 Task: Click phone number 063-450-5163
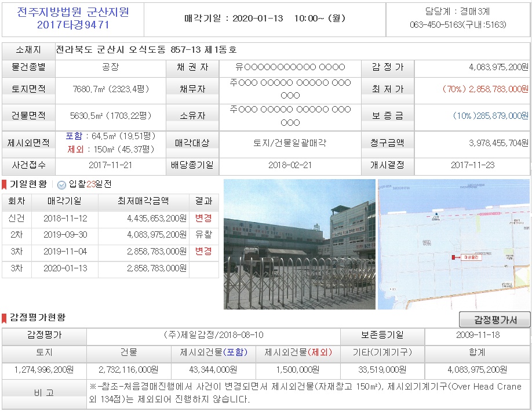436,25
